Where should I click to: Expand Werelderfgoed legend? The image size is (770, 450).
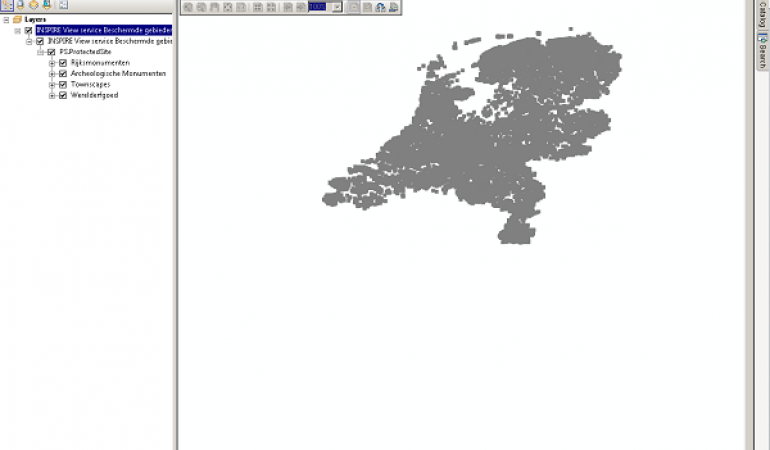pyautogui.click(x=52, y=95)
